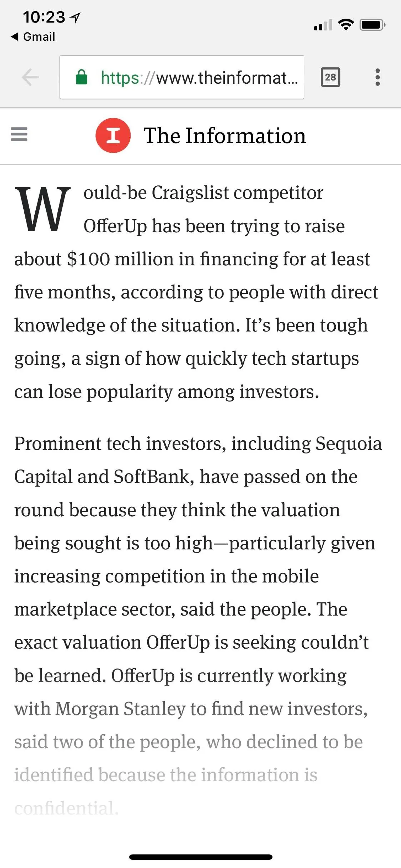Viewport: 401px width, 868px height.
Task: Tap the 10:23 clock in status bar
Action: [44, 17]
